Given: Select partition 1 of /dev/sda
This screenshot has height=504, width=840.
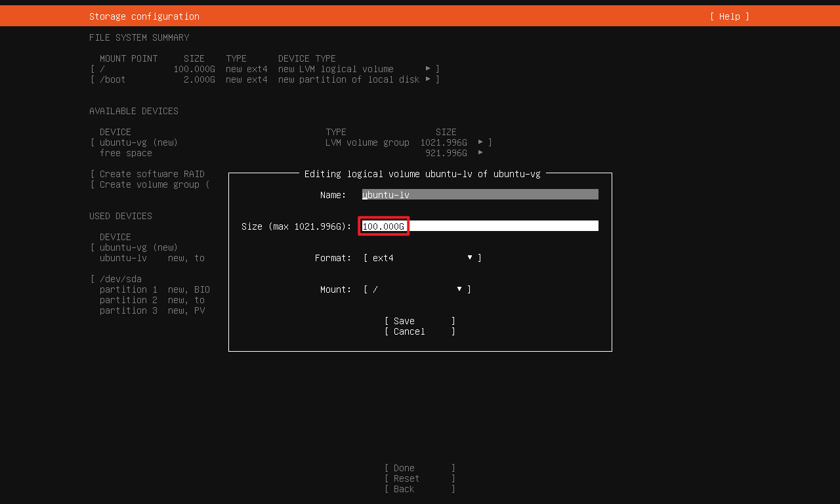Looking at the screenshot, I should click(x=155, y=289).
